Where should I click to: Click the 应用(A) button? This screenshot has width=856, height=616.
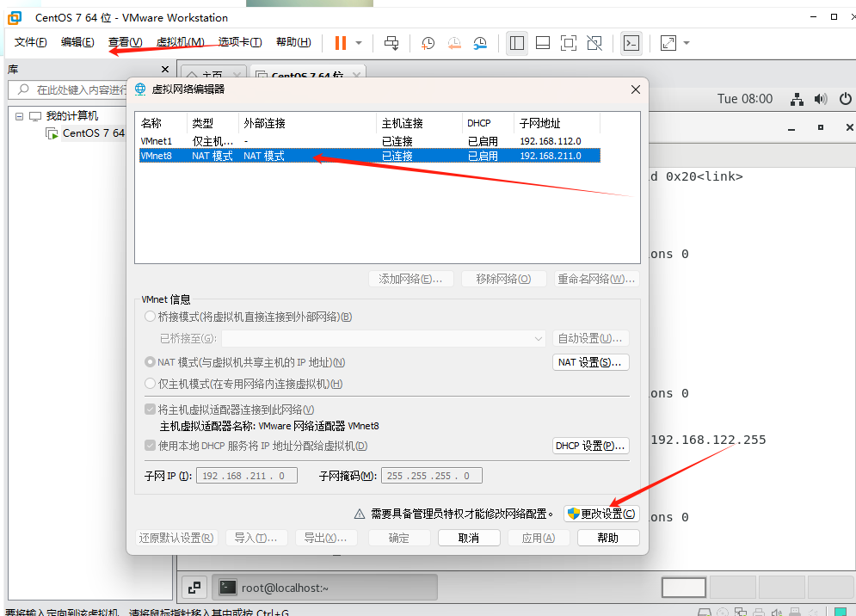click(539, 538)
